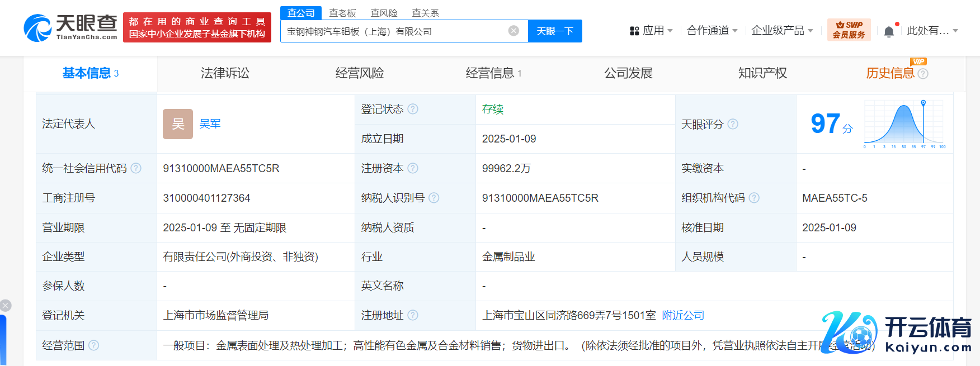Click the company name search field
980x366 pixels.
(394, 31)
